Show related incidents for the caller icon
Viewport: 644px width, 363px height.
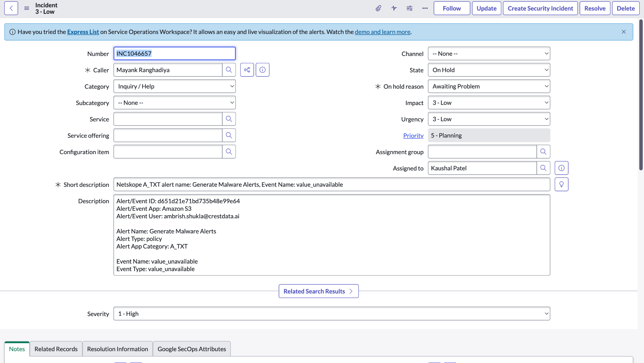[247, 70]
